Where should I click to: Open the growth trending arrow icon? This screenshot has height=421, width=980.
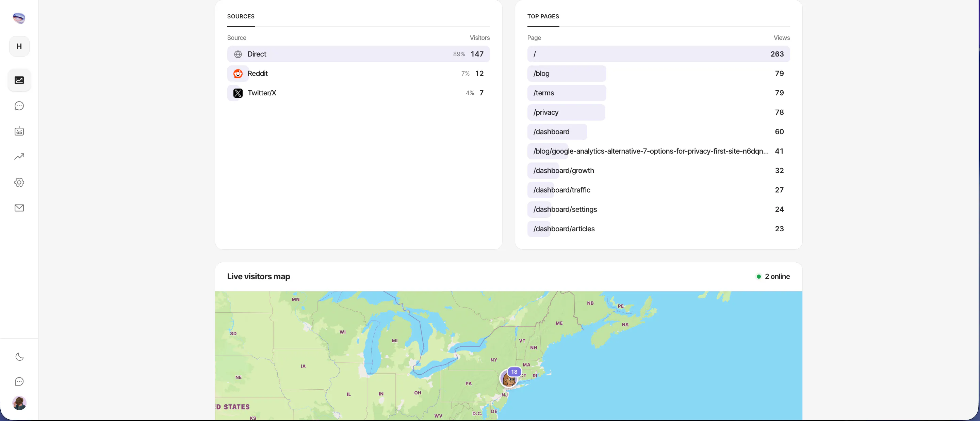pos(19,156)
